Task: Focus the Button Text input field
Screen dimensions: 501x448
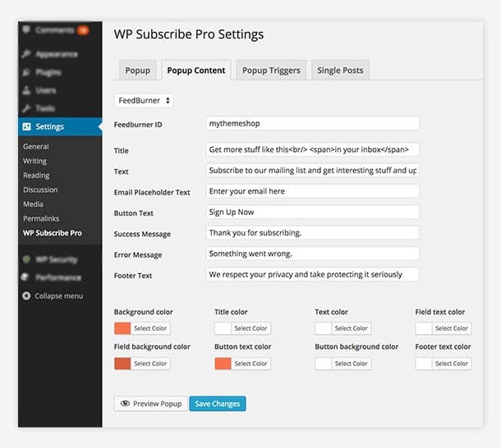Action: click(x=312, y=212)
